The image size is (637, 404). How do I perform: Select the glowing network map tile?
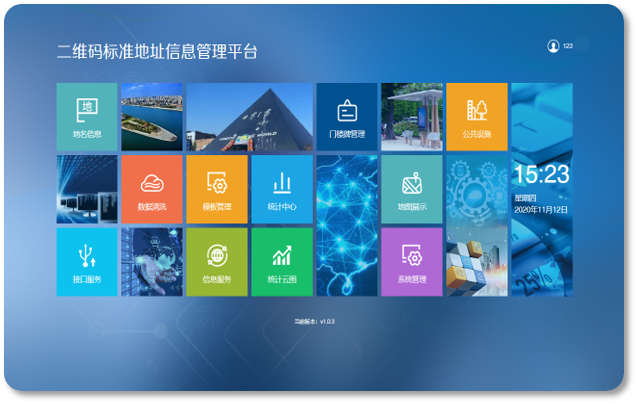click(x=347, y=226)
